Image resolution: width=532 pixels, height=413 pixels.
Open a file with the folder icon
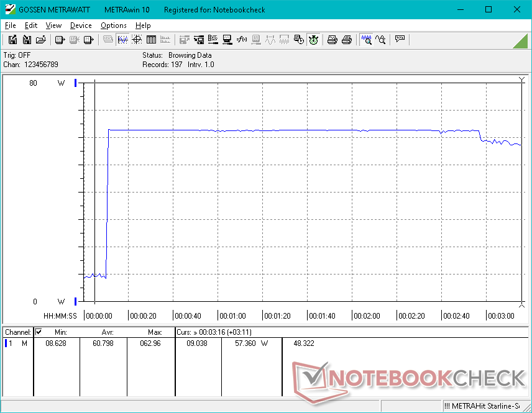pos(41,40)
